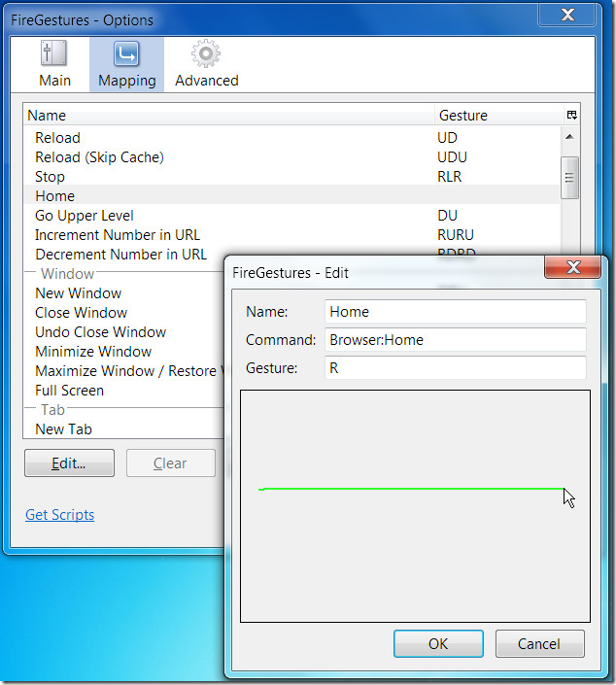Sort by the Name column header
The width and height of the screenshot is (616, 685).
coord(229,115)
